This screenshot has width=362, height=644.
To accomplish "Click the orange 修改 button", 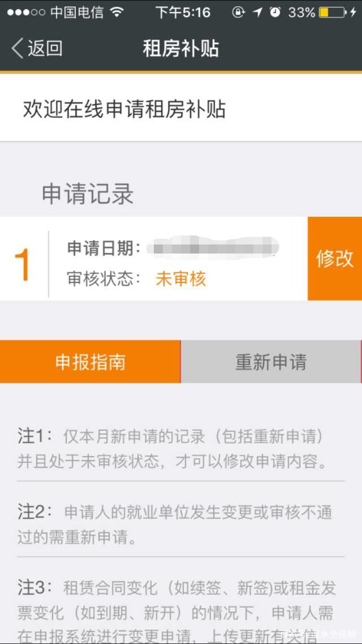I will point(334,259).
